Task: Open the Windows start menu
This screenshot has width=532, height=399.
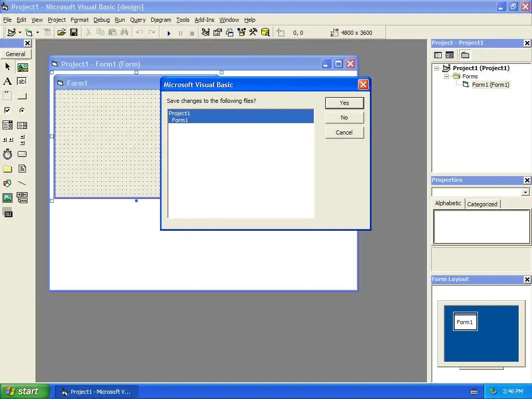Action: 24,392
